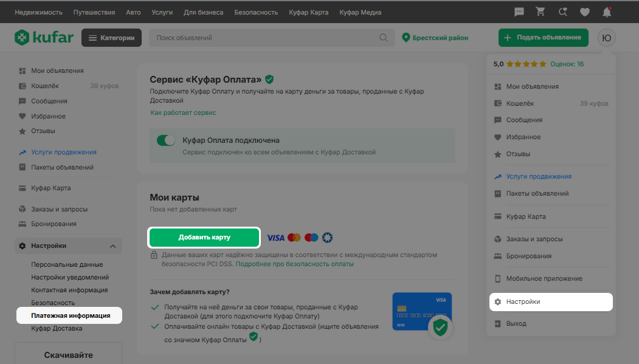
Task: Open left sidebar Безопасность settings item
Action: (53, 303)
